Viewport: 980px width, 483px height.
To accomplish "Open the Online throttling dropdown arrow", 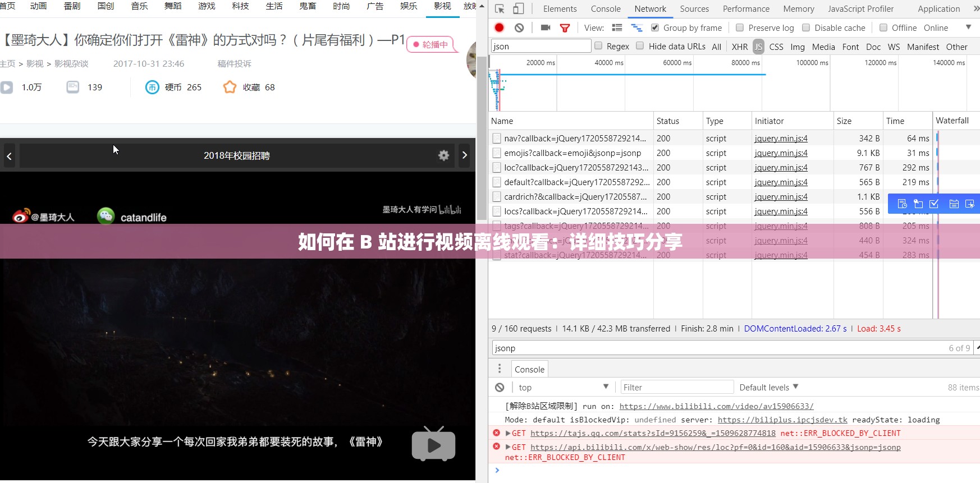I will click(x=968, y=27).
